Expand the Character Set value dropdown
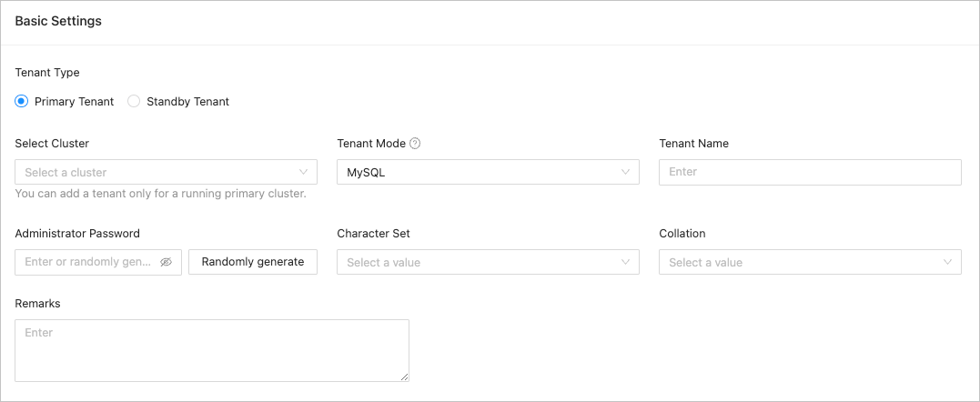The height and width of the screenshot is (402, 980). point(478,262)
